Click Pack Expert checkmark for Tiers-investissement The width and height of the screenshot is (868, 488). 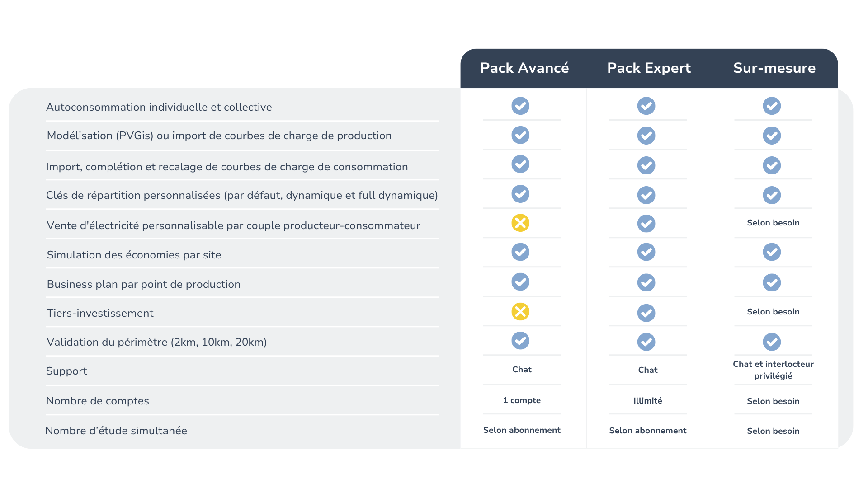(646, 313)
